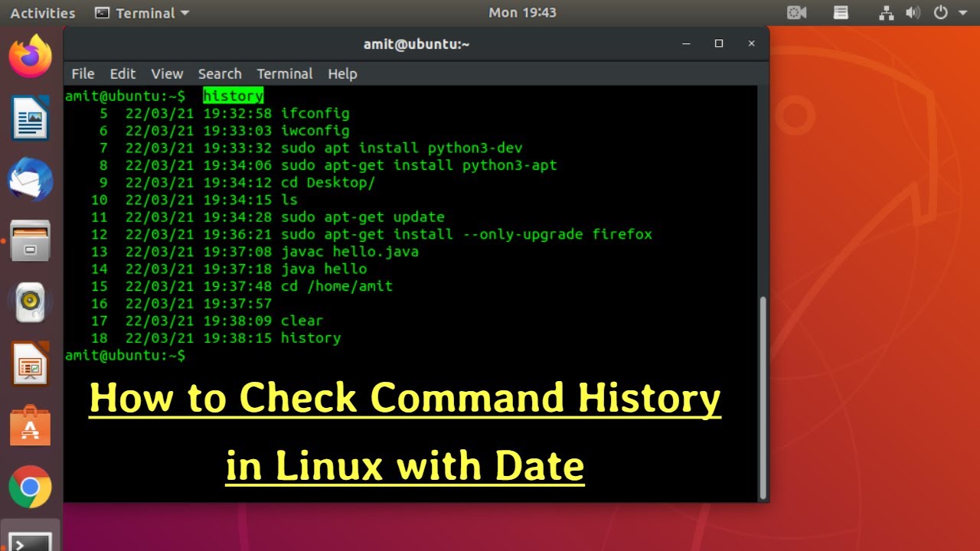Click the 'clear' history entry
Viewport: 980px width, 551px height.
click(x=302, y=321)
